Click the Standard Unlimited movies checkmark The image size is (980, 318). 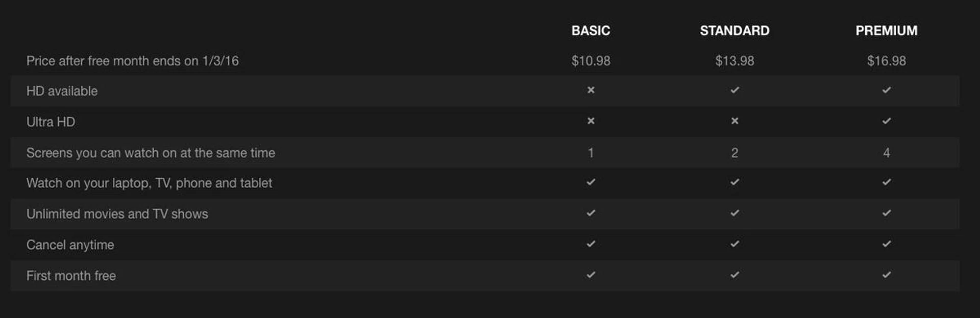734,213
